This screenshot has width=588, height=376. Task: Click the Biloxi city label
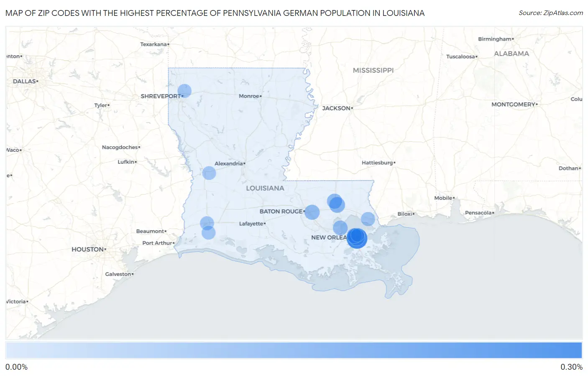(x=404, y=214)
